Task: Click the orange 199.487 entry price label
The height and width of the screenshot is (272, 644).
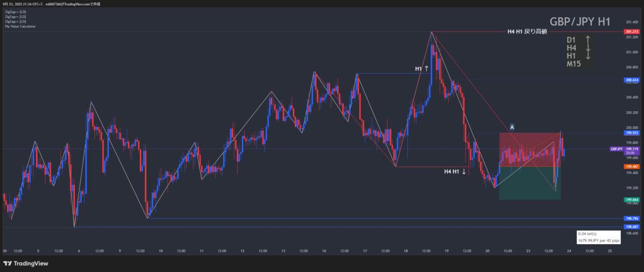Action: click(631, 167)
